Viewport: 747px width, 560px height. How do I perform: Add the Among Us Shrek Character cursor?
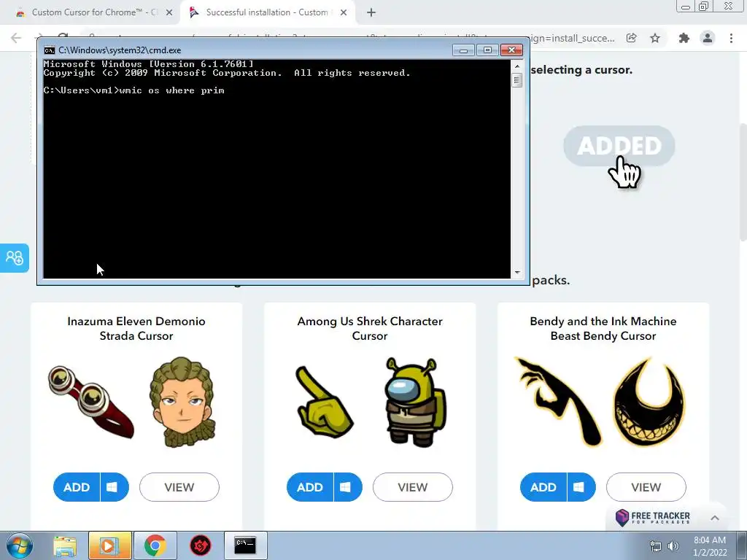pos(309,487)
